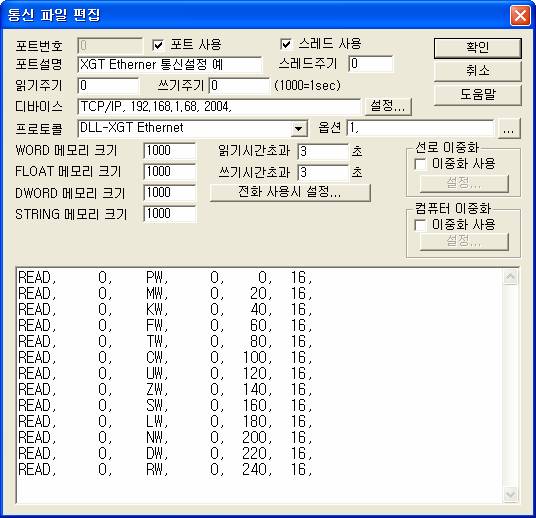
Task: Open the 프로토콜 dropdown arrow
Action: click(298, 129)
